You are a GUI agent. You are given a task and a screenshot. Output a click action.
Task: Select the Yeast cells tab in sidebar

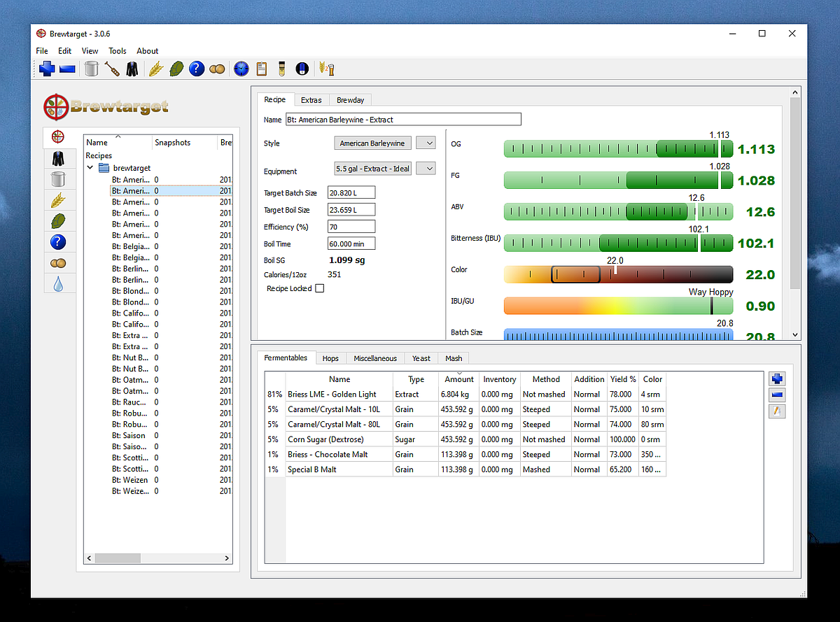59,263
